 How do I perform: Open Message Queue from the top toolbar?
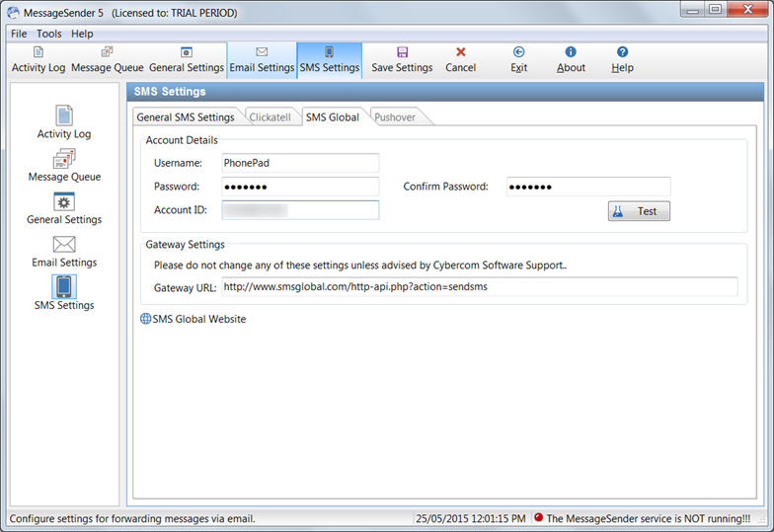(107, 60)
